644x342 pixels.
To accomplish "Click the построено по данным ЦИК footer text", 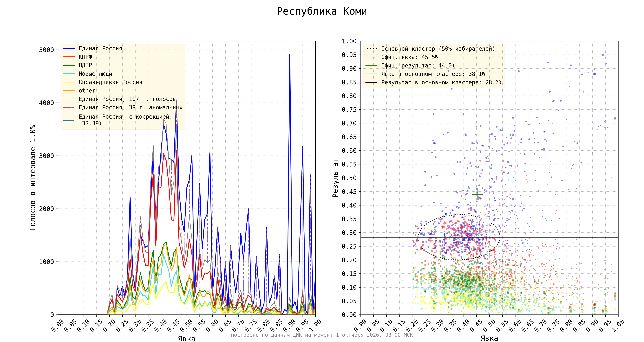I will pyautogui.click(x=322, y=335).
